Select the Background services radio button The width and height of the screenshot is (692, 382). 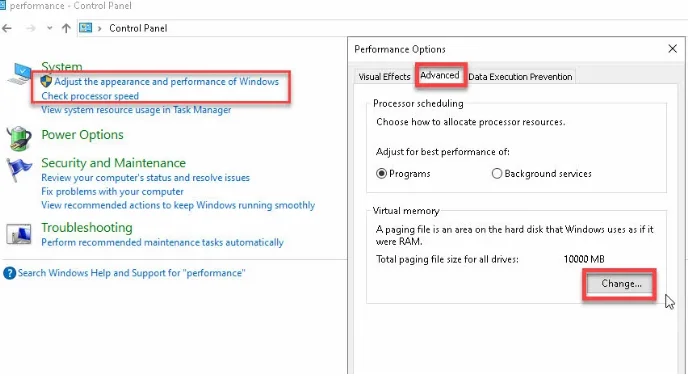[497, 174]
